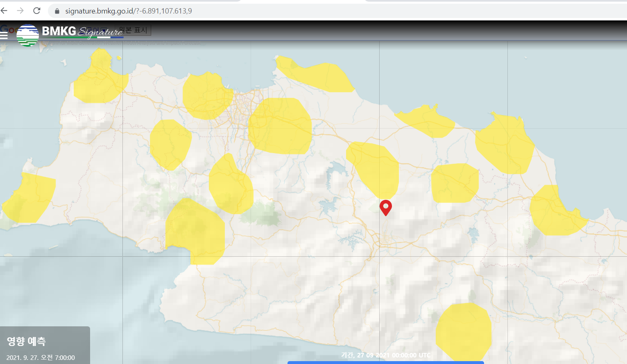Open the 영향 예측 panel
627x364 pixels.
point(26,341)
